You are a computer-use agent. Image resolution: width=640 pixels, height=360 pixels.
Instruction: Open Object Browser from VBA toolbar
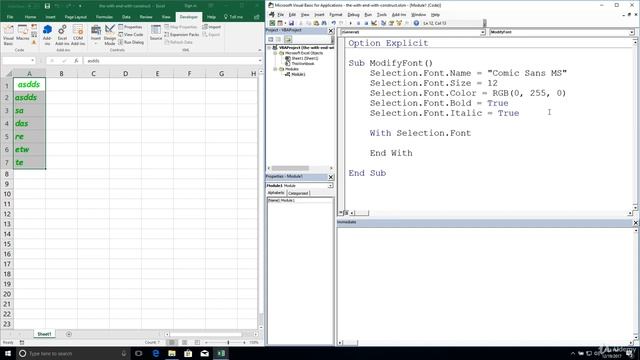point(399,23)
